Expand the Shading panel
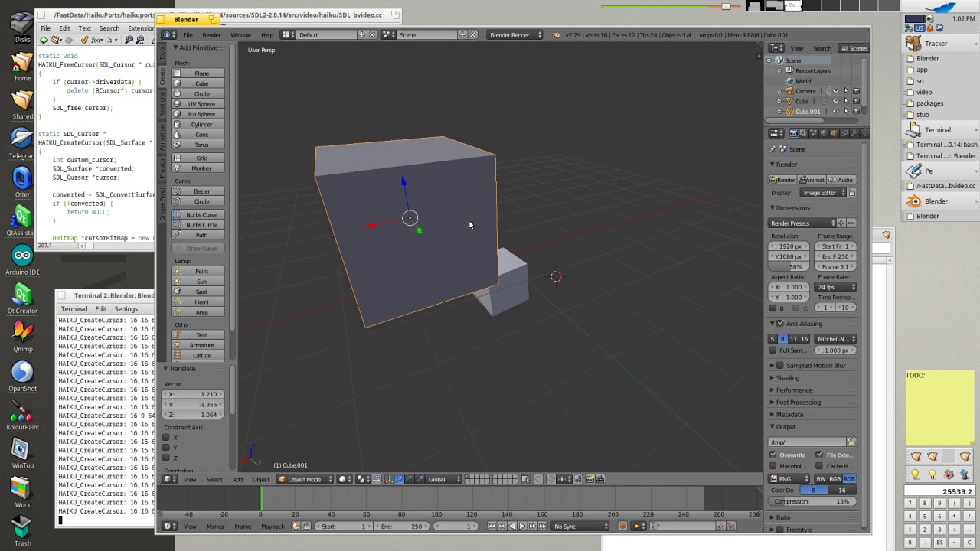This screenshot has width=980, height=551. (787, 378)
